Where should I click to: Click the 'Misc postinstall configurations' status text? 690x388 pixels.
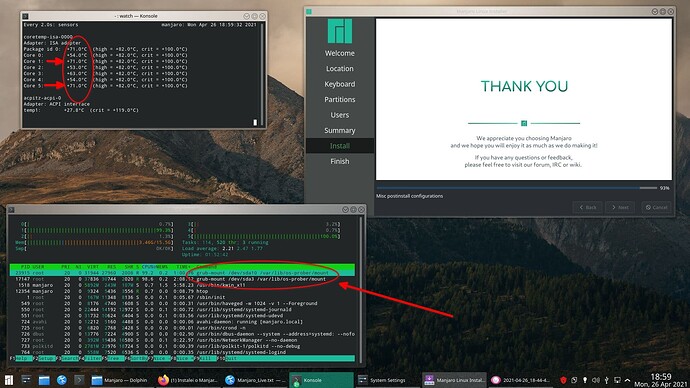click(x=409, y=196)
